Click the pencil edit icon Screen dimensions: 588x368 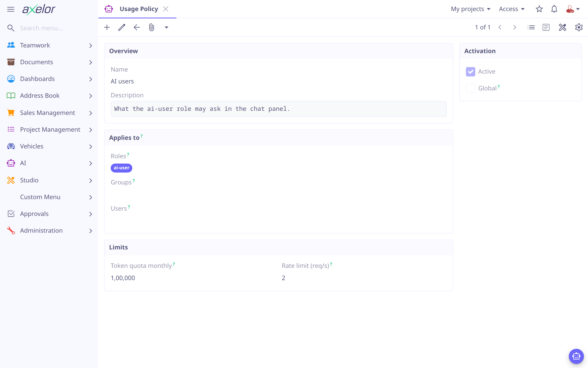coord(122,27)
